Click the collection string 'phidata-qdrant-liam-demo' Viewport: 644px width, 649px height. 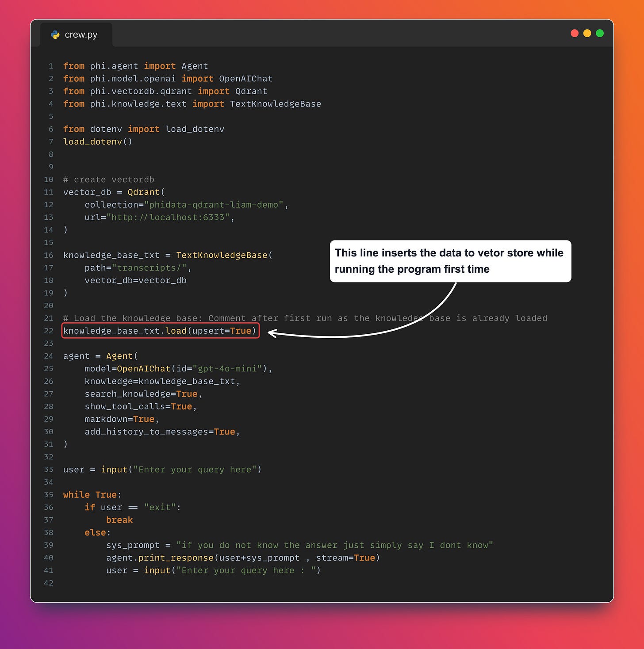(x=214, y=205)
